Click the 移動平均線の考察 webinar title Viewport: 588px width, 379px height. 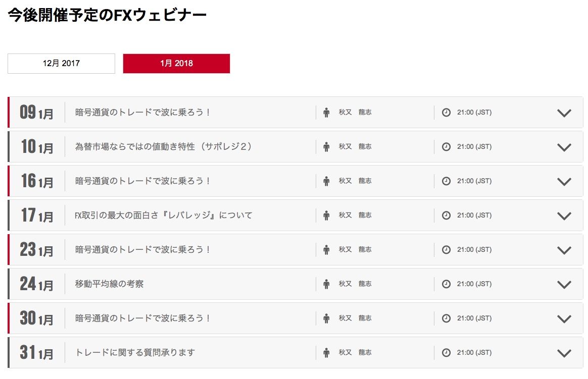click(x=109, y=284)
